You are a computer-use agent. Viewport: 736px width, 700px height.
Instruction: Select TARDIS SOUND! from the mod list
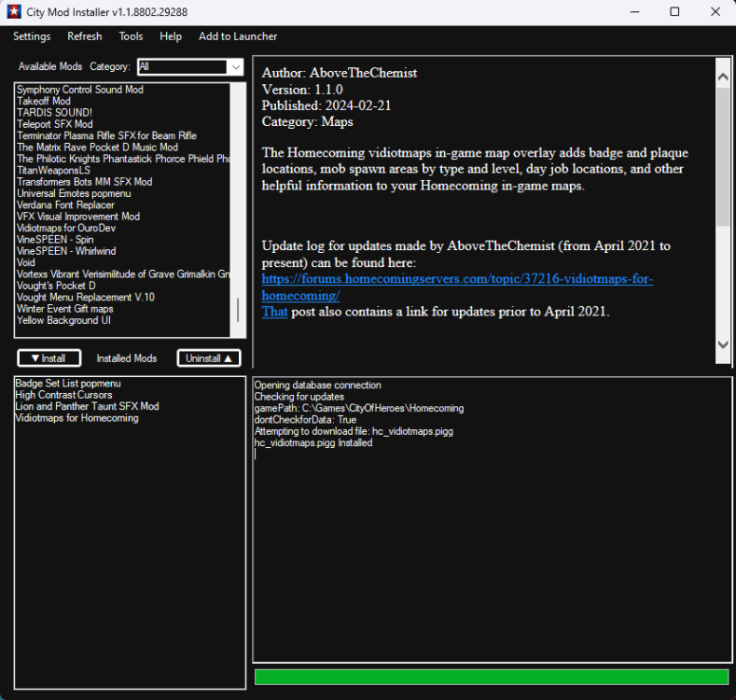pos(54,113)
